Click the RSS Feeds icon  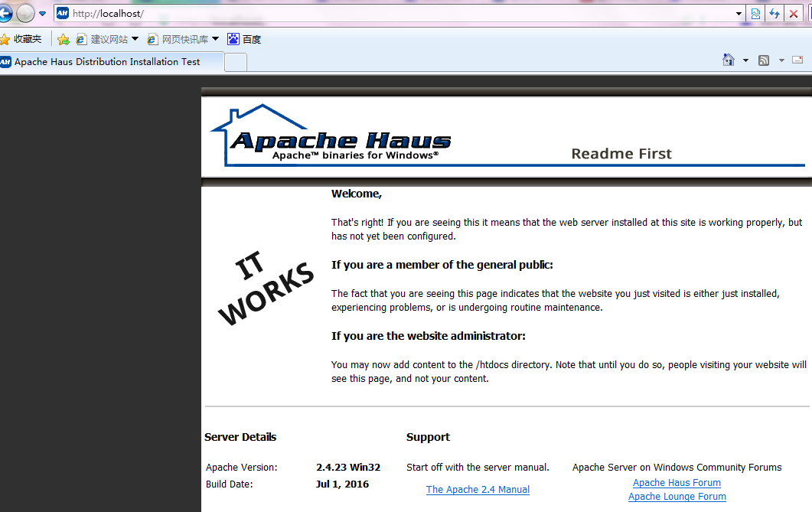pyautogui.click(x=764, y=60)
